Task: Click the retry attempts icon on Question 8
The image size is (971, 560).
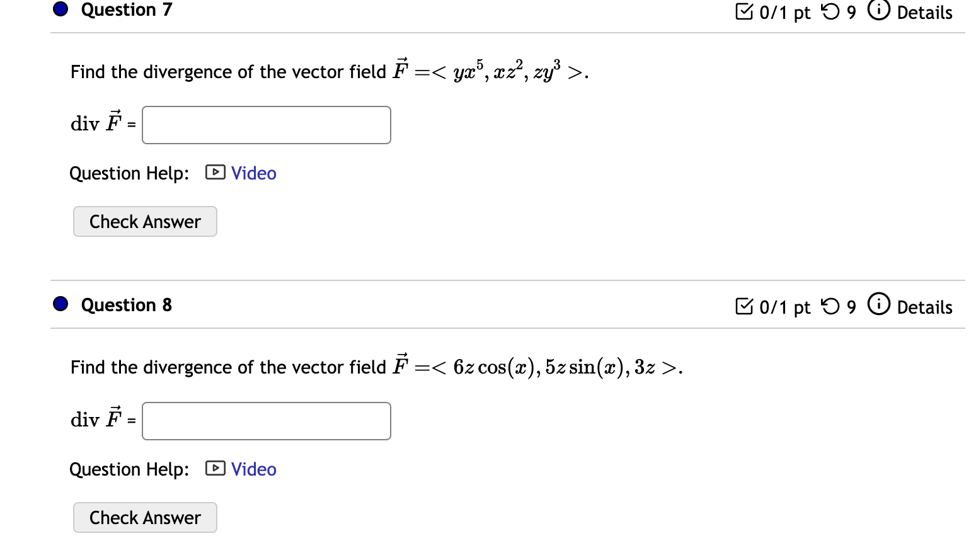Action: click(830, 306)
